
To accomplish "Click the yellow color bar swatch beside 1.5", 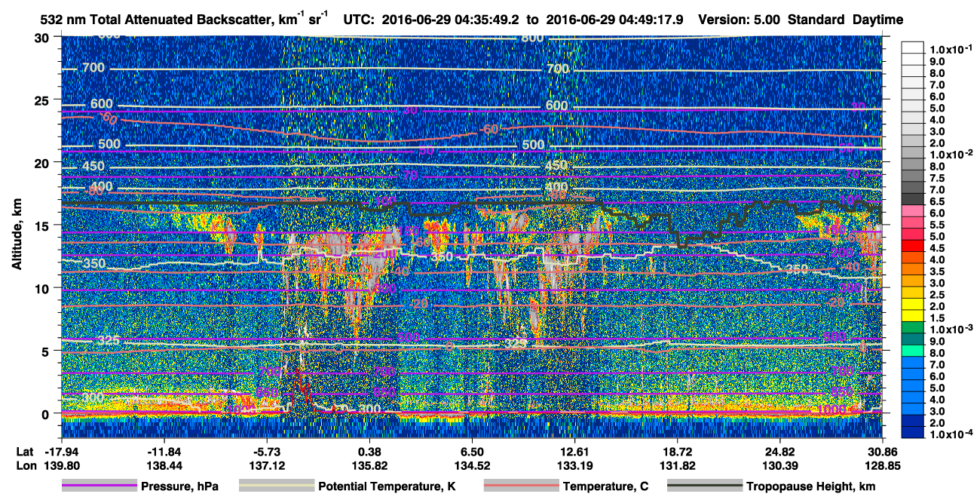I will 913,317.
